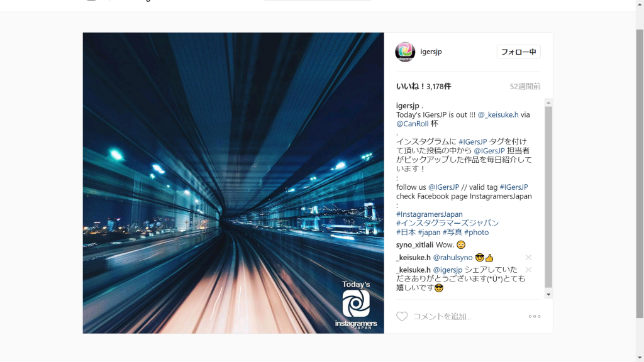Open the #InstagramersJapan hashtag

(429, 214)
